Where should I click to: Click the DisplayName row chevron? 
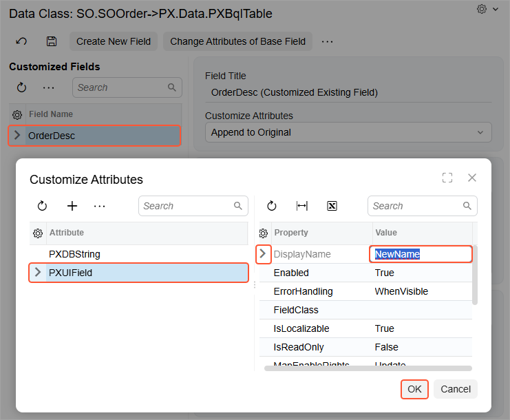pyautogui.click(x=263, y=253)
